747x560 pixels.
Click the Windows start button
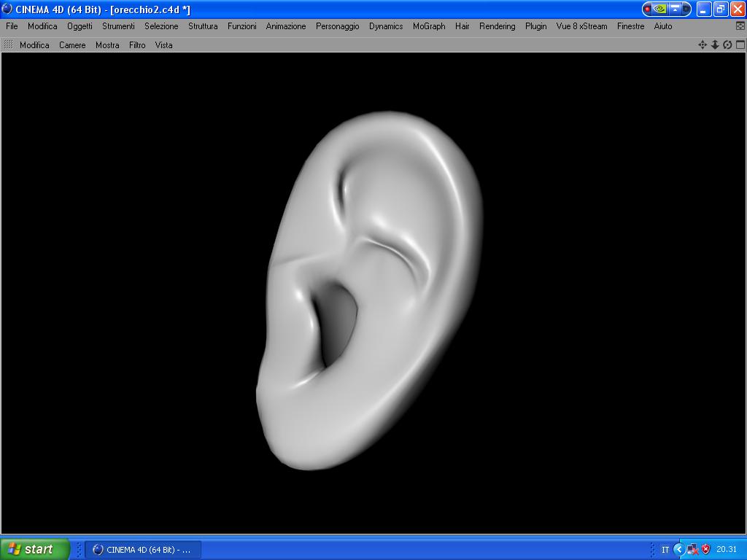pos(34,549)
